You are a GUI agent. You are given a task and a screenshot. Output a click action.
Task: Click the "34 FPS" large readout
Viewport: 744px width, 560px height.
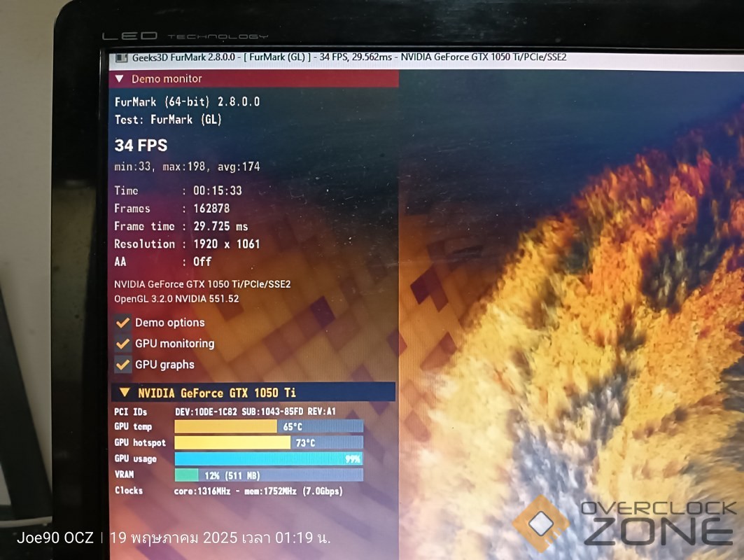point(141,145)
